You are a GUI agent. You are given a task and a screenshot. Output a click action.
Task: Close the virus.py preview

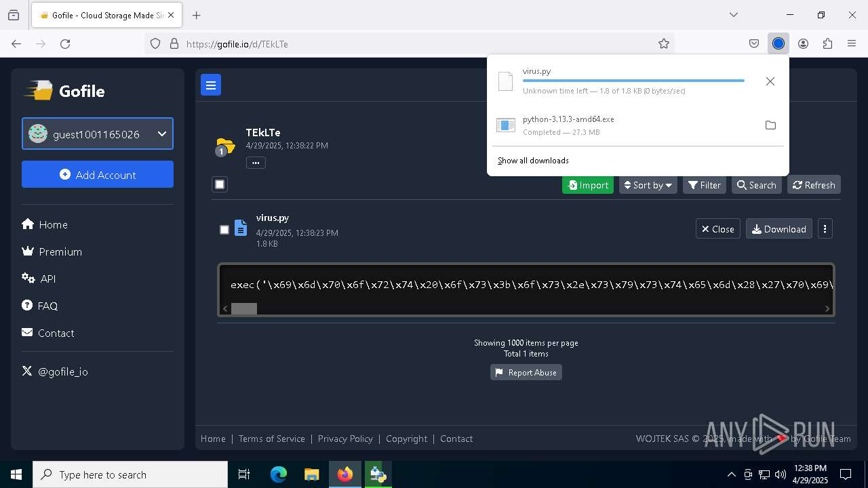coord(717,229)
